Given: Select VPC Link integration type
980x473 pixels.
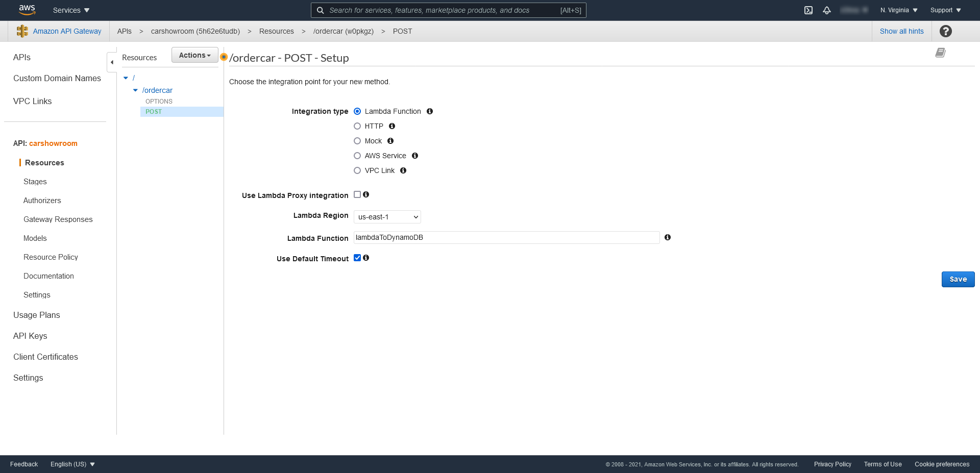Looking at the screenshot, I should click(357, 170).
